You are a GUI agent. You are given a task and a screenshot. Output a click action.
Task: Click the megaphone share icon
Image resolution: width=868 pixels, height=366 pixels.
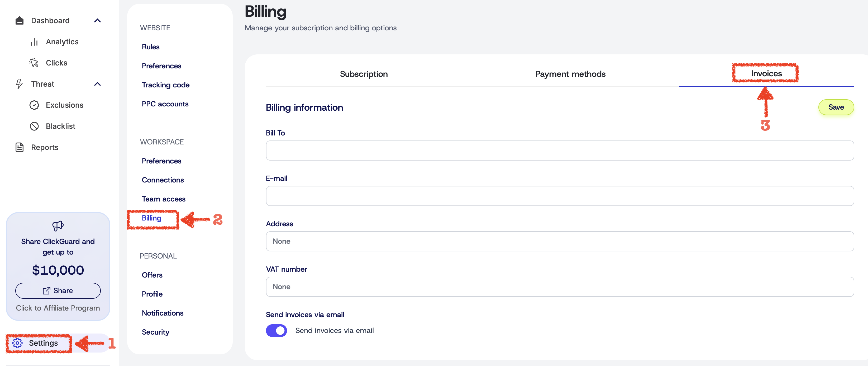coord(58,226)
